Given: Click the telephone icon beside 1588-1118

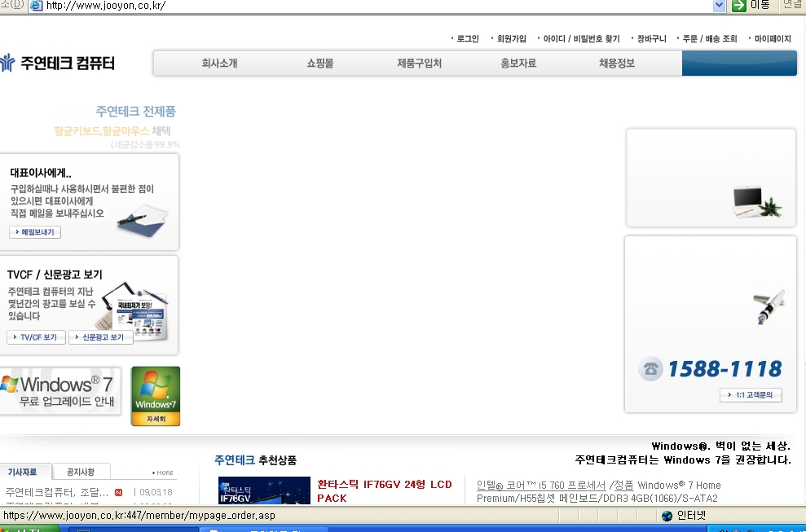Looking at the screenshot, I should (651, 369).
